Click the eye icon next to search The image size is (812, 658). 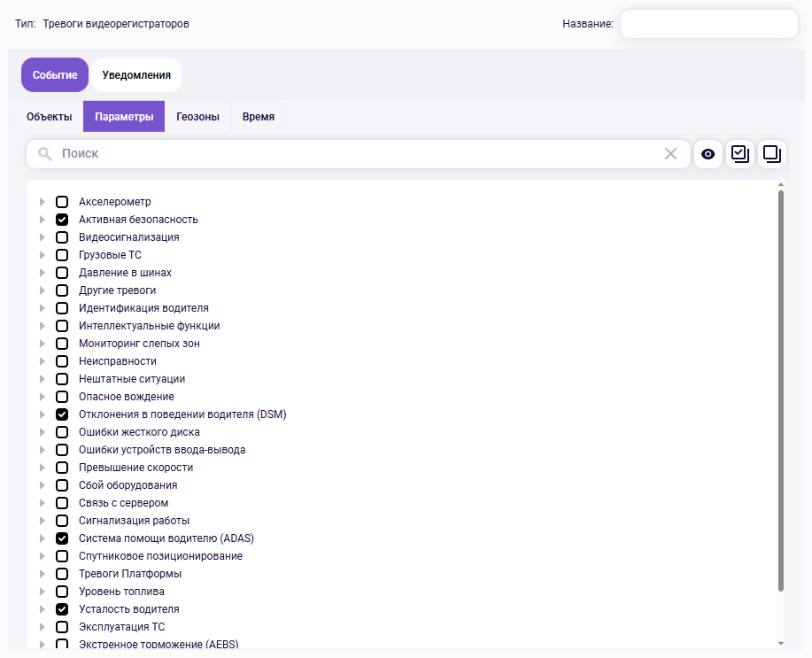click(x=708, y=154)
